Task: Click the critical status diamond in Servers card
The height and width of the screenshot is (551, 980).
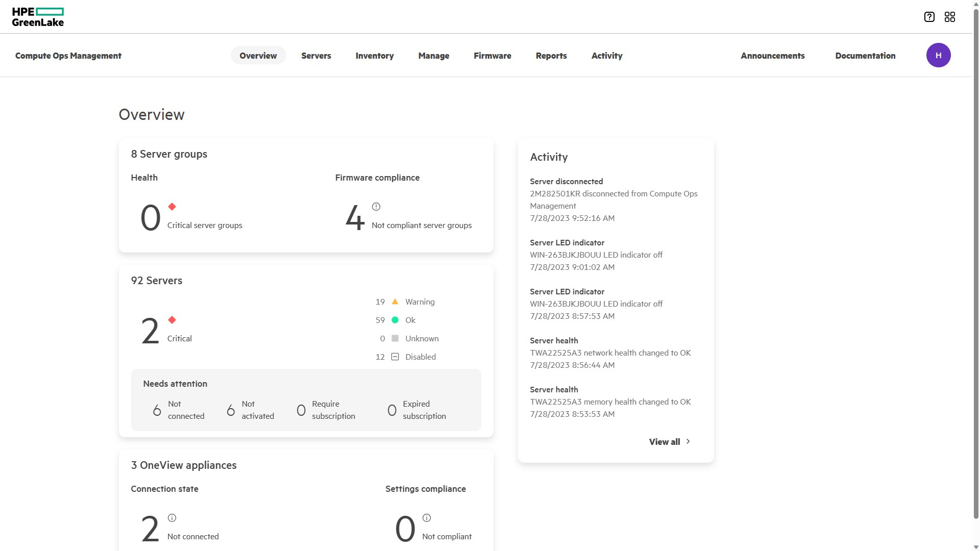Action: pyautogui.click(x=172, y=320)
